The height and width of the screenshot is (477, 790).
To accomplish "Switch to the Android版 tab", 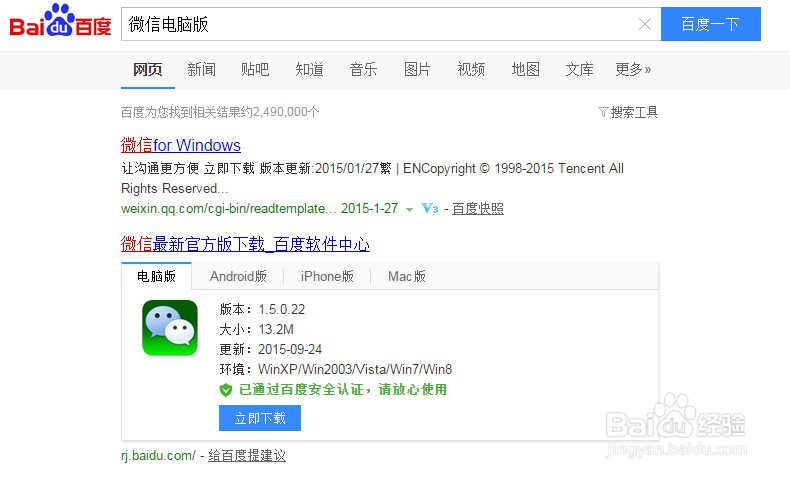I will tap(238, 276).
